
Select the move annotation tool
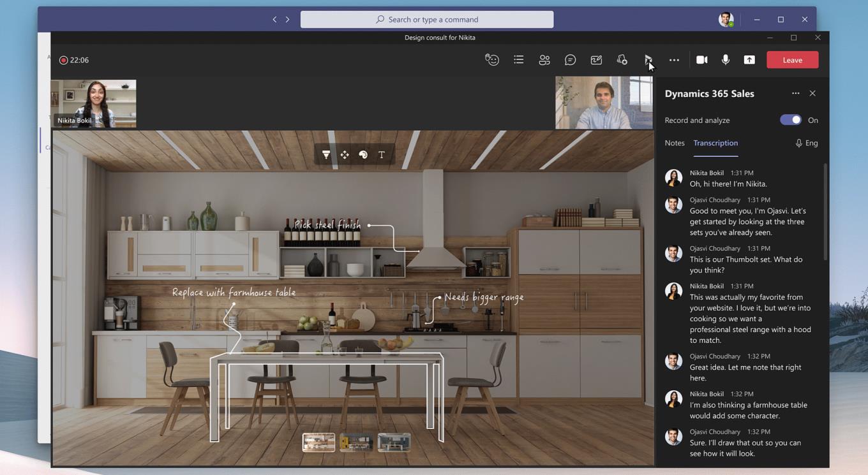click(345, 154)
